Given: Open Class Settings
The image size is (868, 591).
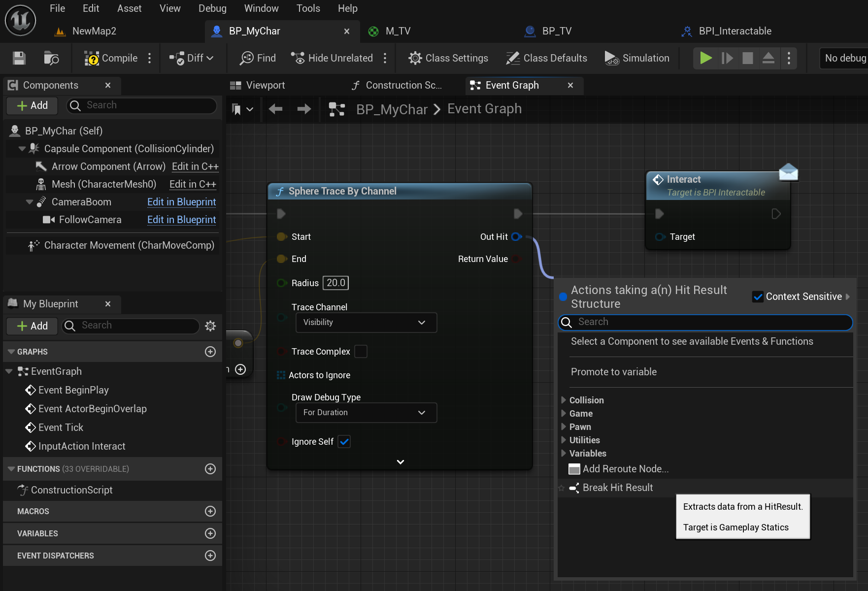Looking at the screenshot, I should [448, 58].
